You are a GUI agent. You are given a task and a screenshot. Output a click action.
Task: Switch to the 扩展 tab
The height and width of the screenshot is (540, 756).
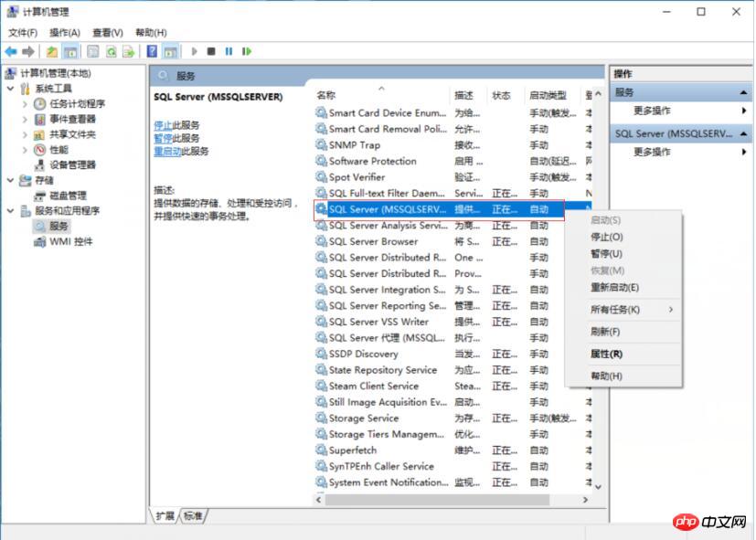[x=165, y=516]
